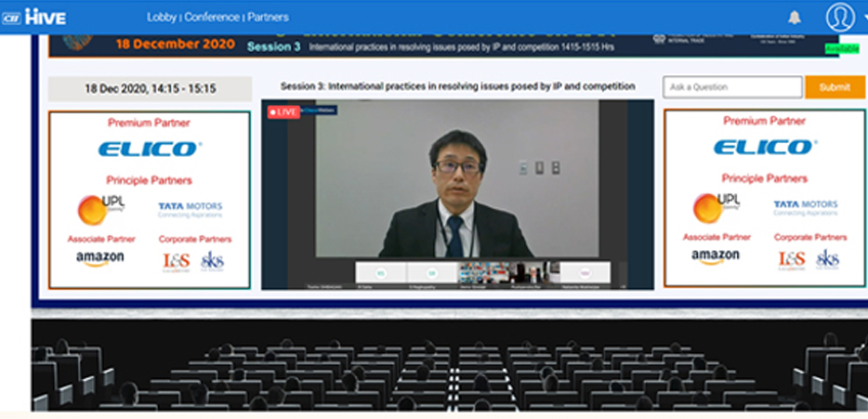This screenshot has width=868, height=419.
Task: Click left Corporate Partners heading
Action: click(195, 239)
